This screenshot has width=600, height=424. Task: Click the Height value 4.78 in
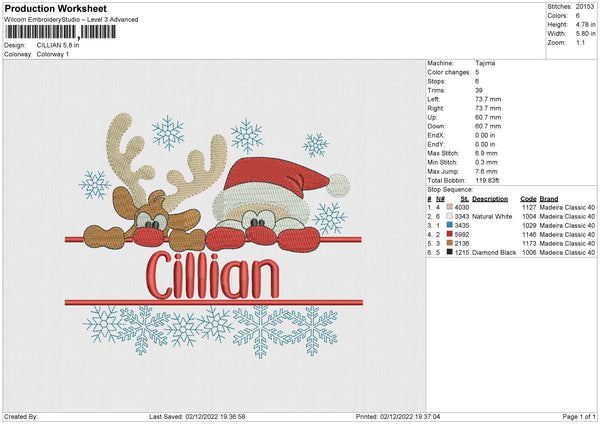(585, 24)
